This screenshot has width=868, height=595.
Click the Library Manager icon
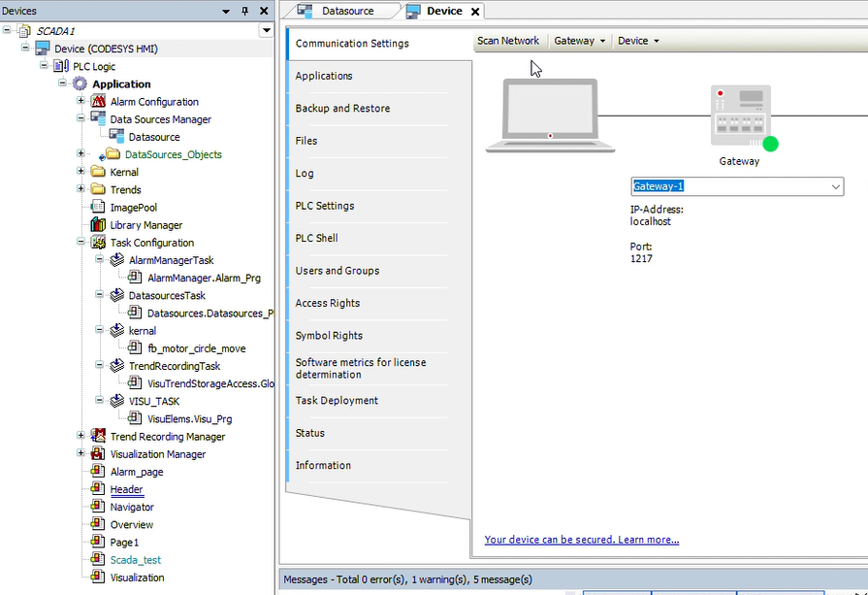coord(98,224)
